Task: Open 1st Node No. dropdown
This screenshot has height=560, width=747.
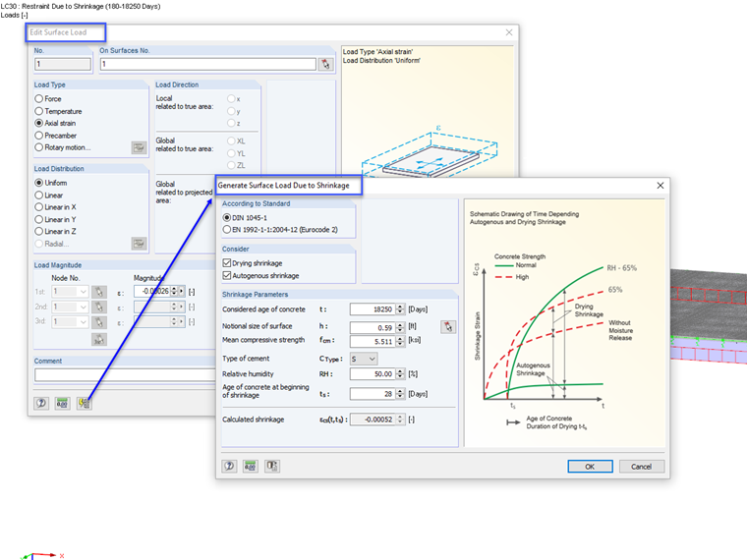Action: tap(70, 292)
